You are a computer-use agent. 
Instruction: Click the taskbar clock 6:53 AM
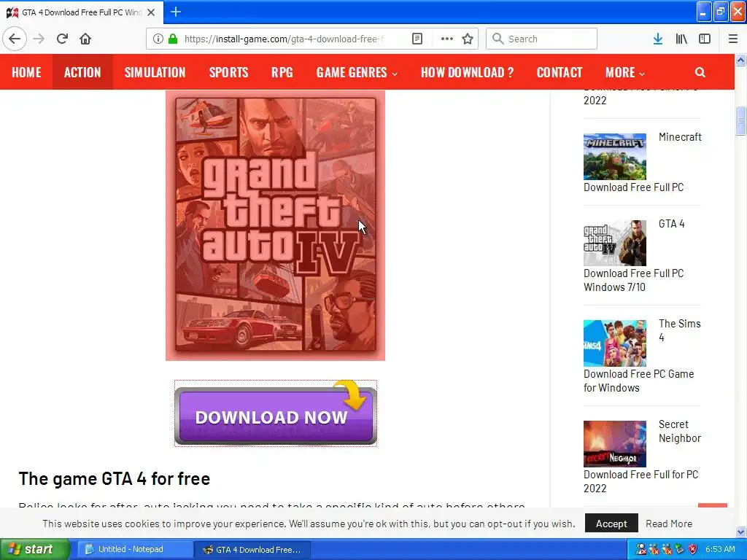click(720, 549)
